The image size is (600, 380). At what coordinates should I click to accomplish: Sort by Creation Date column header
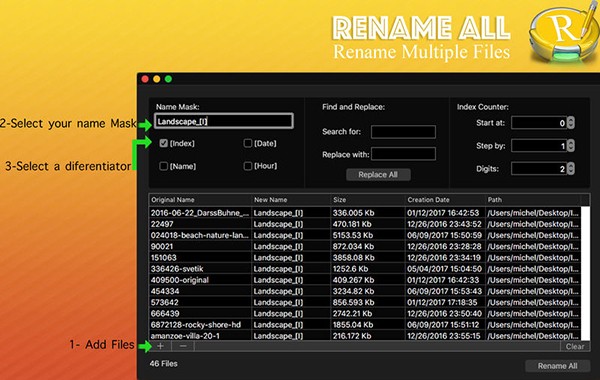pos(445,200)
